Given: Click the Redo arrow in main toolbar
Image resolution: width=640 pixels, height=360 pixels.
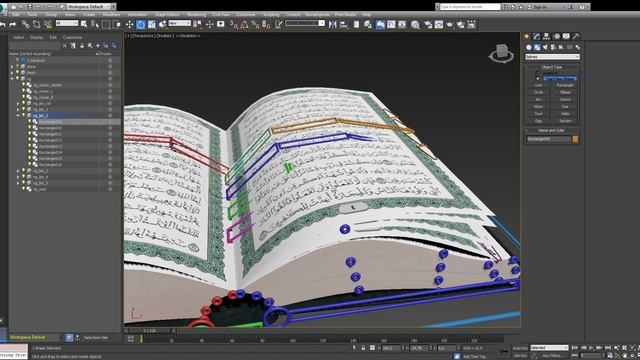Looking at the screenshot, I should pos(13,25).
